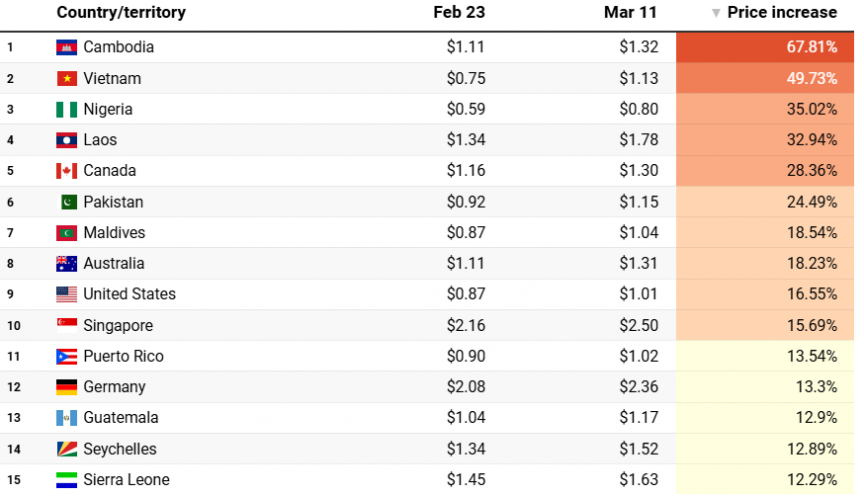Click the Vietnam flag icon
The width and height of the screenshot is (864, 496).
coord(66,78)
